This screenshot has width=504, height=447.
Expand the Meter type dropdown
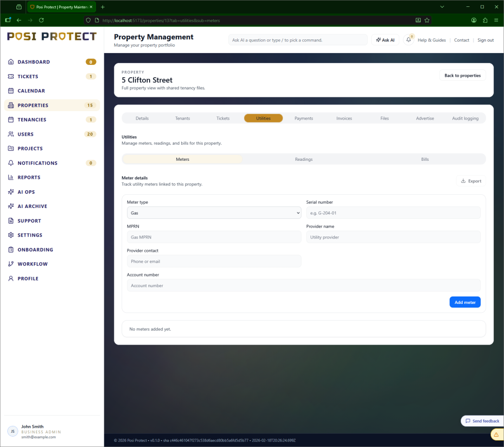click(x=214, y=212)
